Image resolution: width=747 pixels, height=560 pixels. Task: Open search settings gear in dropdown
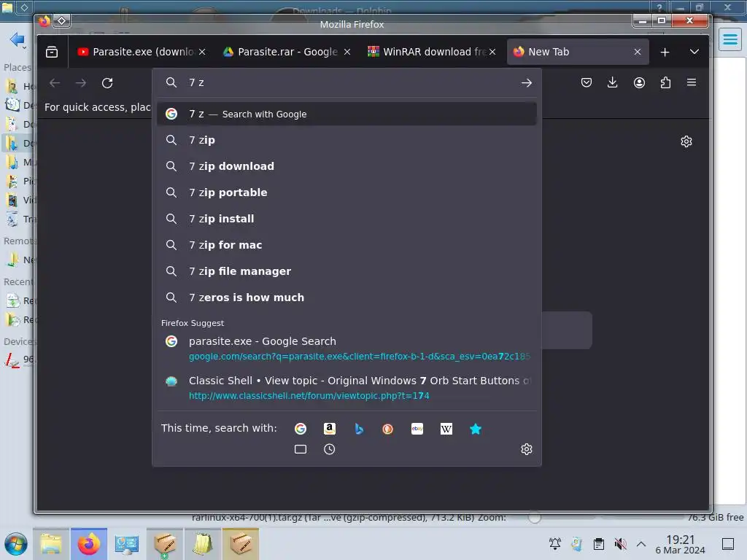[527, 449]
